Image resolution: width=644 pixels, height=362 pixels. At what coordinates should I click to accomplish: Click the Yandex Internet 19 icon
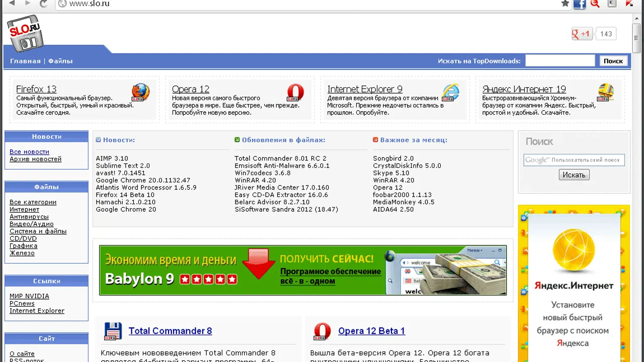pyautogui.click(x=606, y=93)
